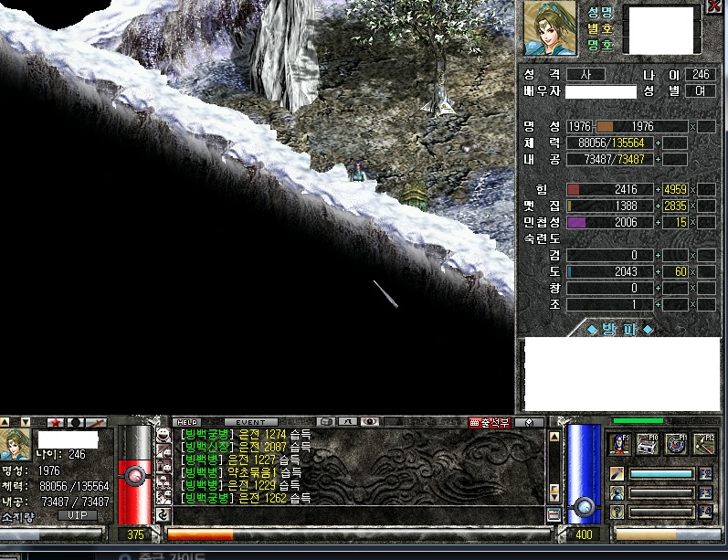The image size is (728, 560).
Task: Click the plus next to 내공 stat
Action: click(658, 159)
